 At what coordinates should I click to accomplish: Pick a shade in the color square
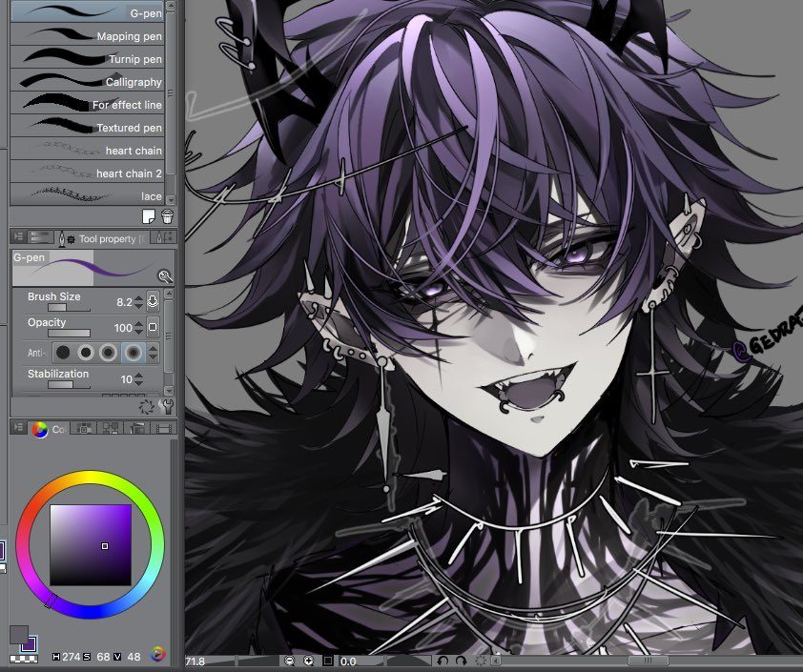coord(91,545)
